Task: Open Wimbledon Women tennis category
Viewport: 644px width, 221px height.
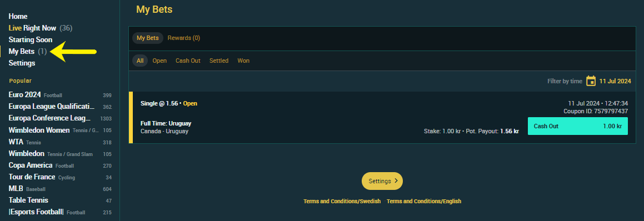Action: 60,130
